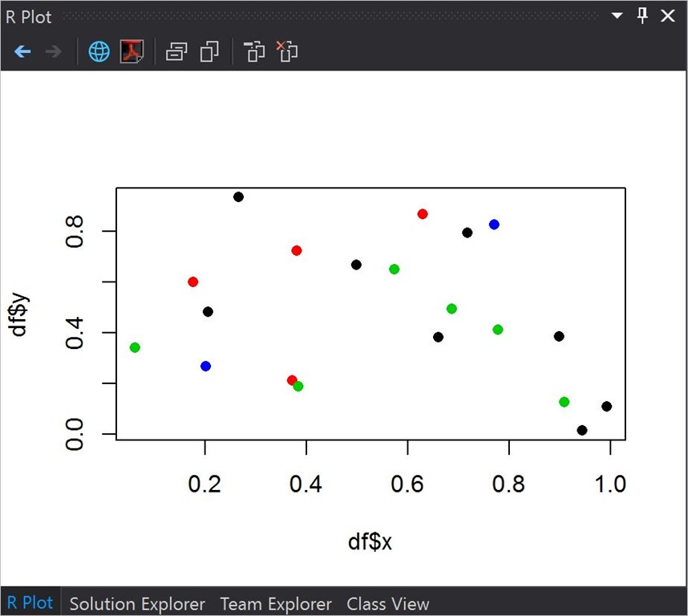Screen dimensions: 688x616
Task: Click the grayed-out next plot forward arrow
Action: point(54,52)
